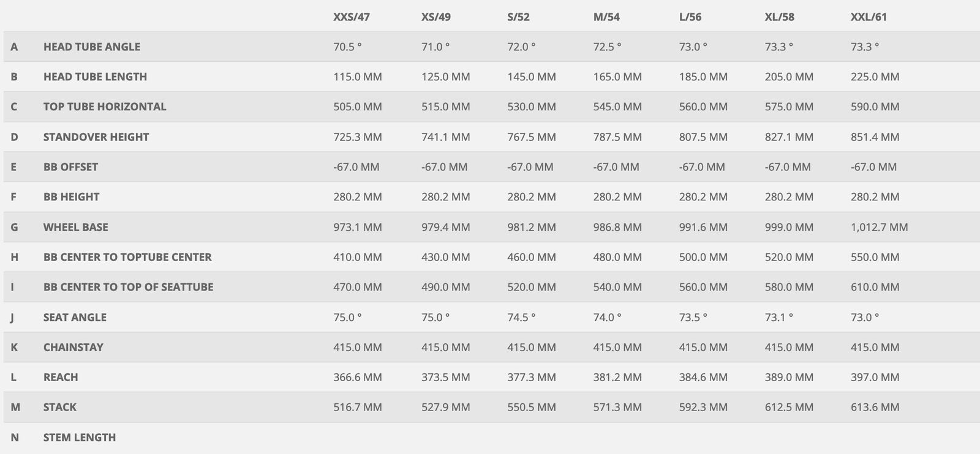Click the XL/58 size column header
This screenshot has width=980, height=454.
click(x=779, y=17)
